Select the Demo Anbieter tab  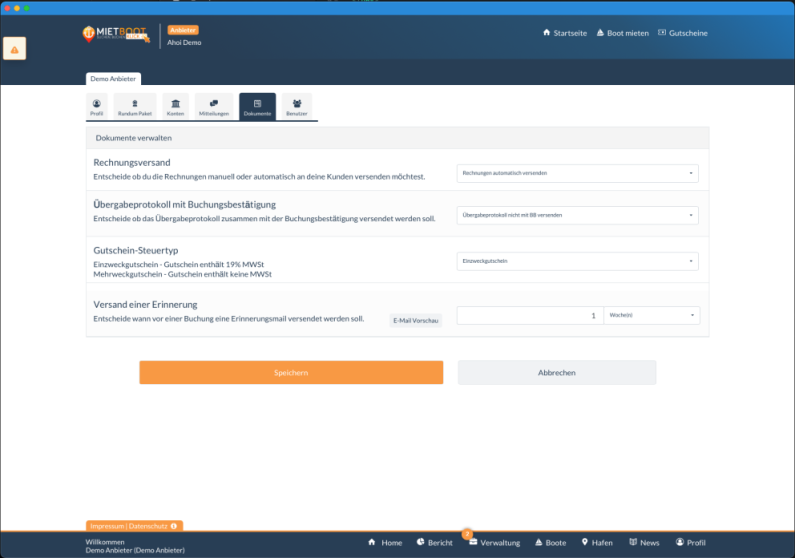(114, 78)
